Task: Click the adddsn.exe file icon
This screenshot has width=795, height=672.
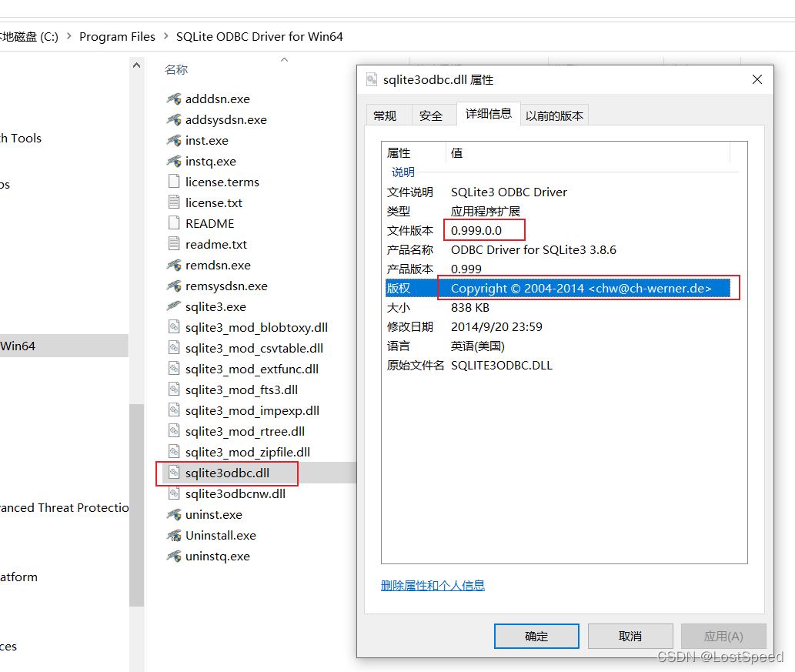Action: (x=174, y=99)
